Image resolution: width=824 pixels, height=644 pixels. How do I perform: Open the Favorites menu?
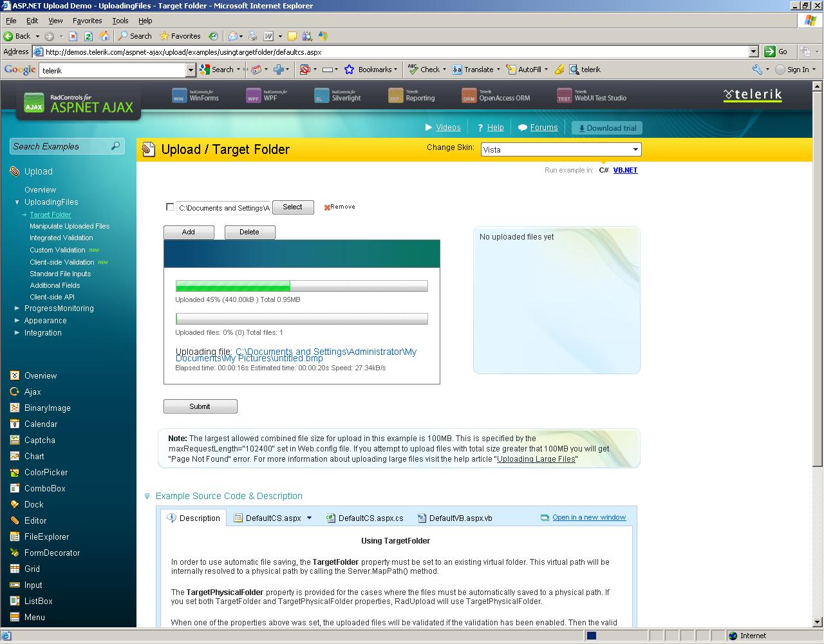87,21
